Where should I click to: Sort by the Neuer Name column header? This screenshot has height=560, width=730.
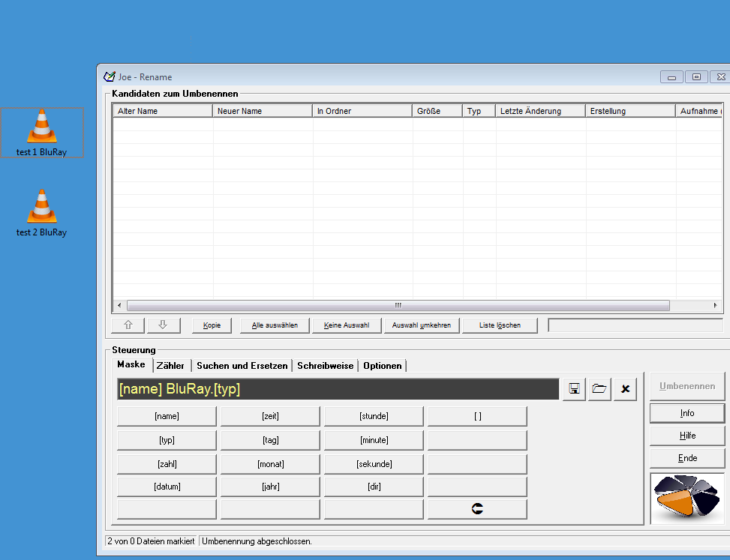(263, 111)
